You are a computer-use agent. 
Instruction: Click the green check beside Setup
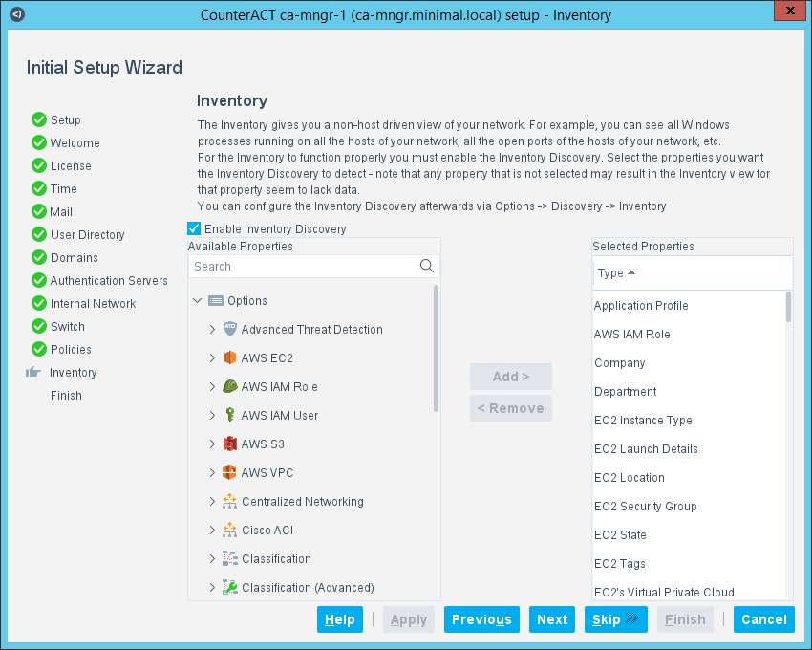click(x=39, y=119)
